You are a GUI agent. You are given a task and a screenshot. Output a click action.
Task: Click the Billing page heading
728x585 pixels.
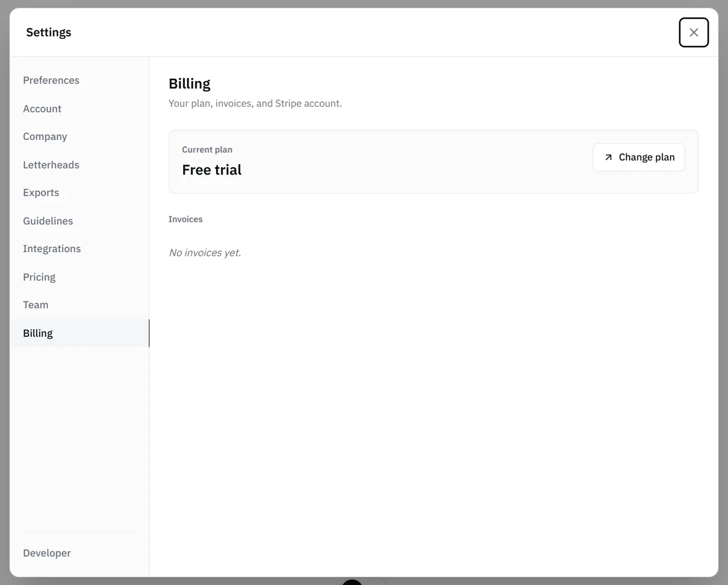click(x=189, y=84)
